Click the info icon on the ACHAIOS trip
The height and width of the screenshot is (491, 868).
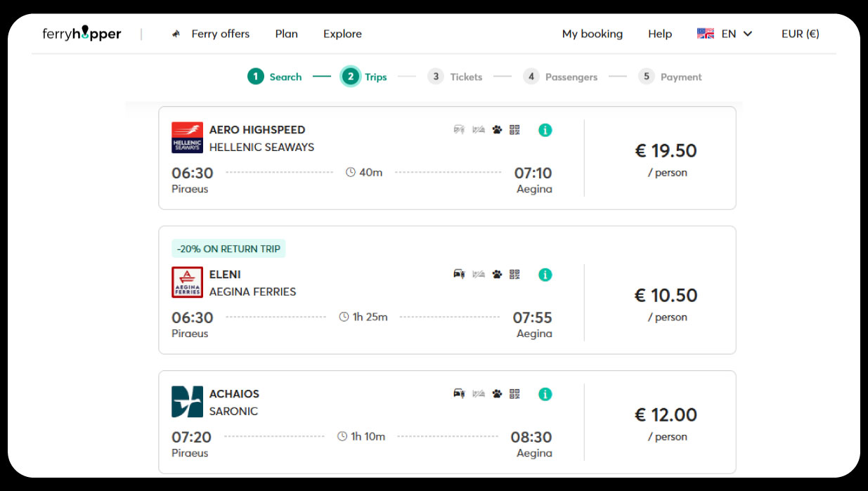[545, 394]
